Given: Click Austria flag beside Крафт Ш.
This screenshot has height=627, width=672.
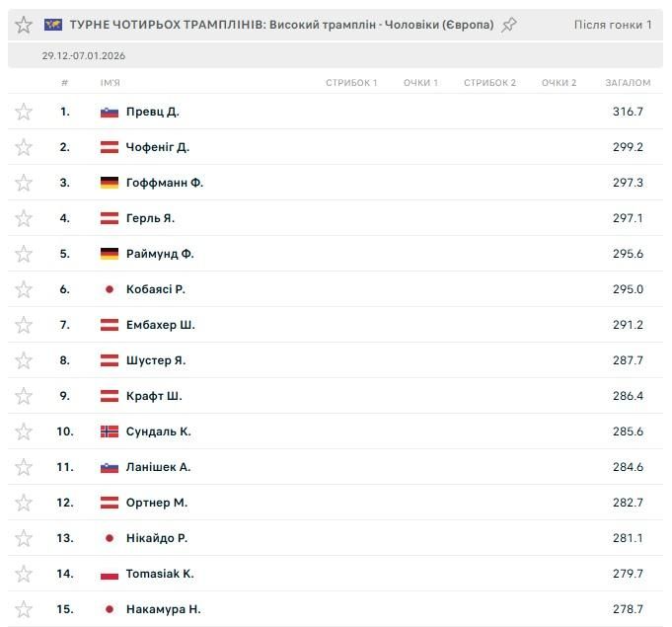Looking at the screenshot, I should coord(110,396).
